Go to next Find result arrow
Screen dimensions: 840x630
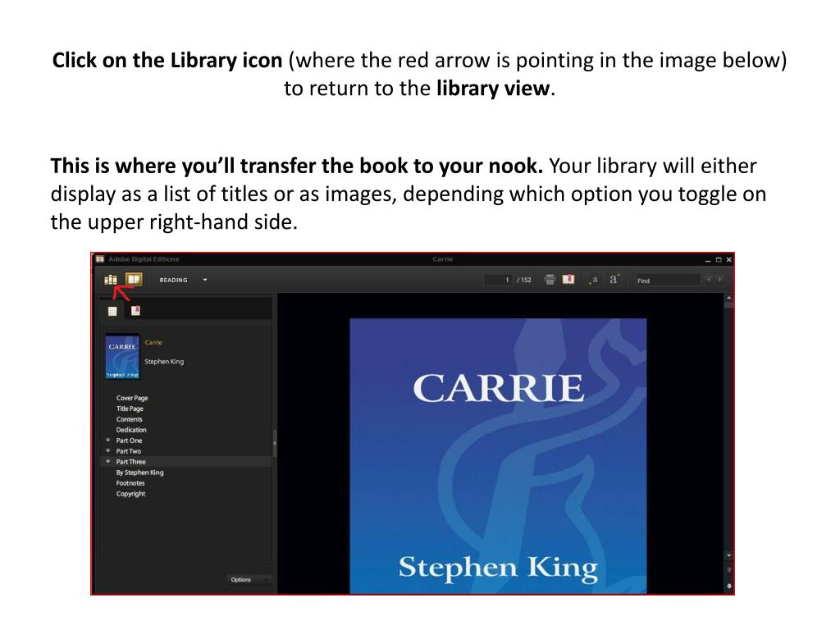pos(719,279)
